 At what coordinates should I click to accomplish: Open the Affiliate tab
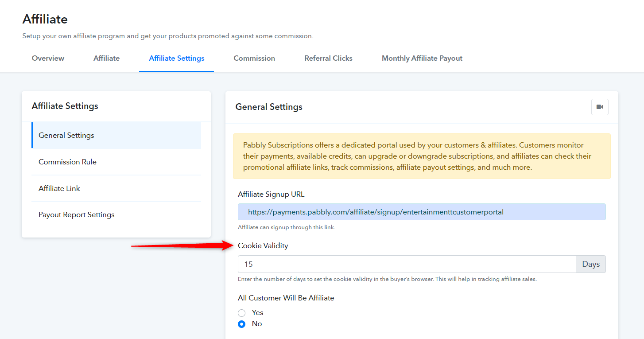pos(106,58)
